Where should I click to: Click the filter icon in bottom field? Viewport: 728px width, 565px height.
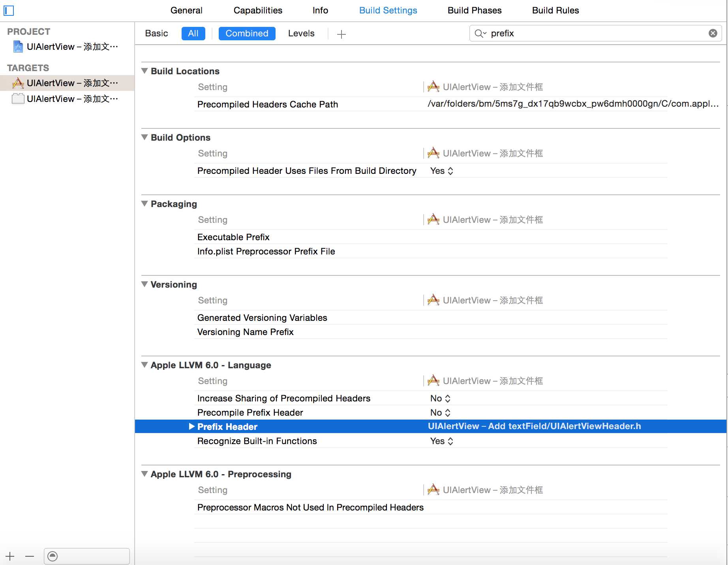(x=53, y=556)
